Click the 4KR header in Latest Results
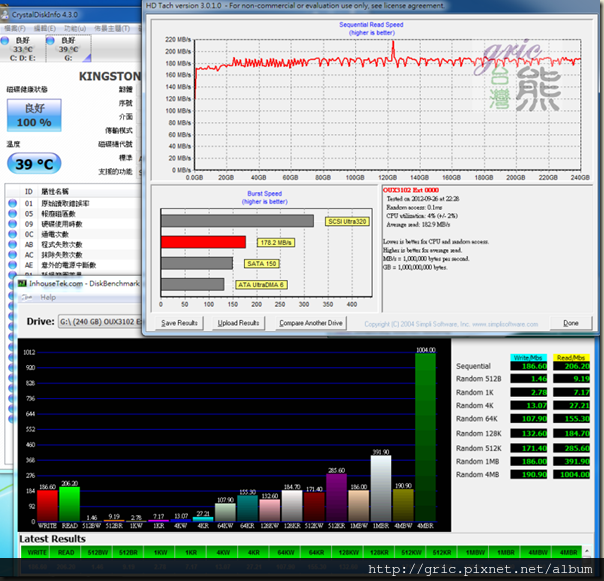 [x=253, y=552]
